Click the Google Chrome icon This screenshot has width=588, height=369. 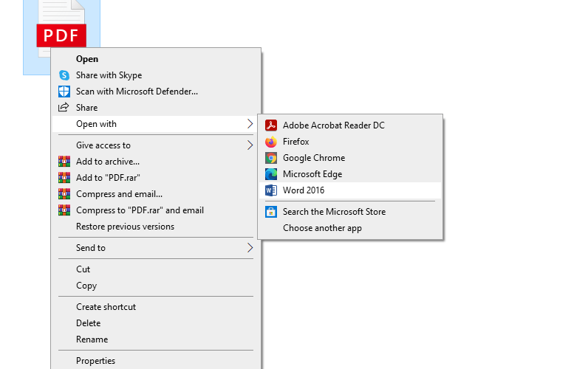(271, 158)
